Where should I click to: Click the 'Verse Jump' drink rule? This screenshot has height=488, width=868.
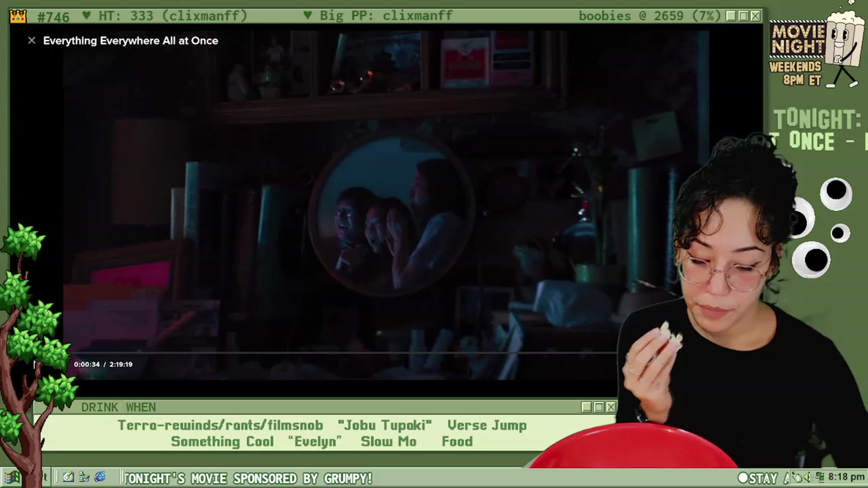tap(487, 425)
